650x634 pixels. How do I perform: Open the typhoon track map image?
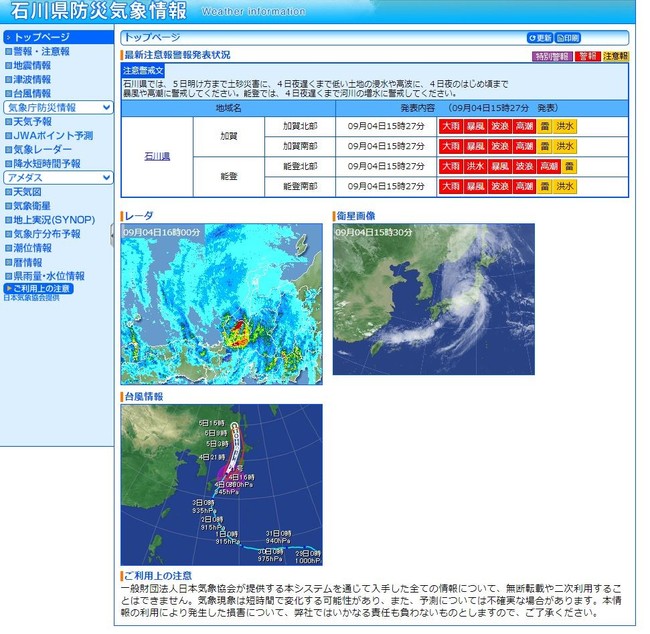coord(221,485)
